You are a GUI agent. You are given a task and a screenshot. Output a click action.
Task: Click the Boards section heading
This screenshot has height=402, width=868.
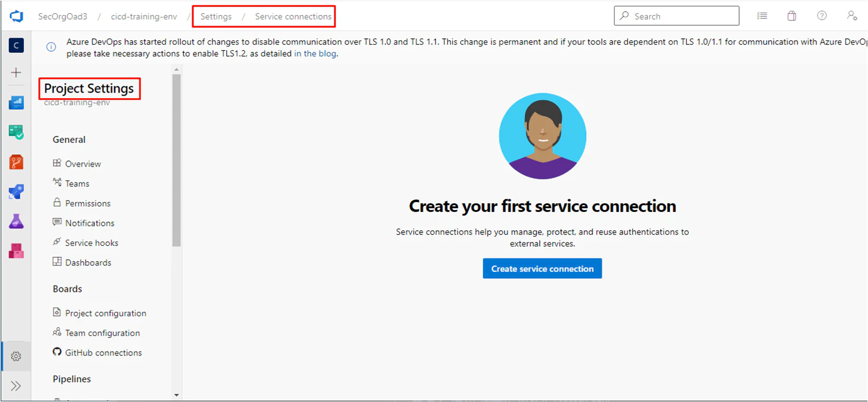pyautogui.click(x=67, y=289)
